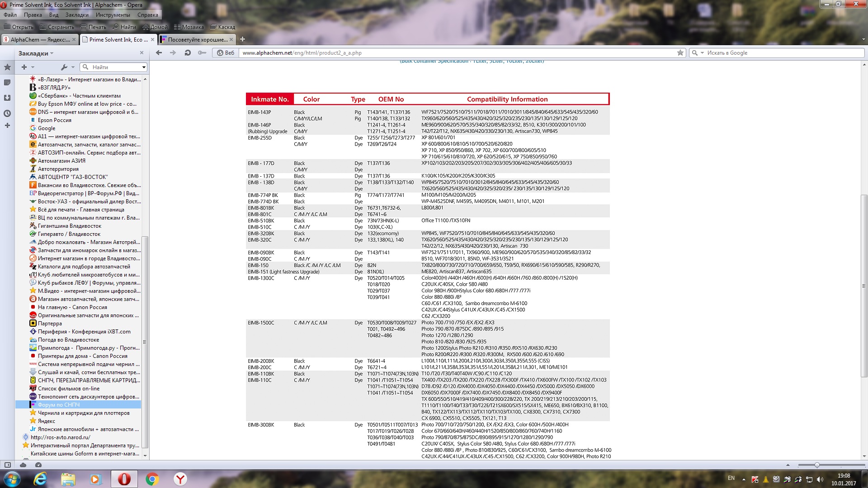Click the Мозаика toolbar button

[189, 27]
